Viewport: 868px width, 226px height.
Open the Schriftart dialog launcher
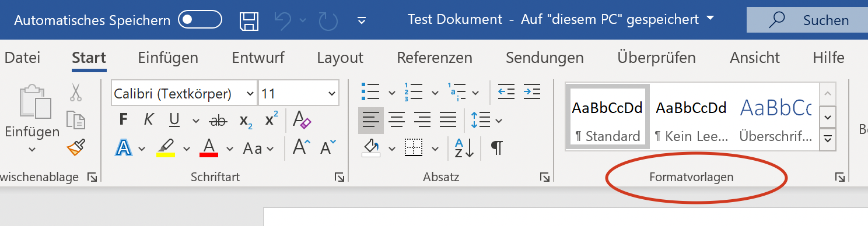click(339, 177)
